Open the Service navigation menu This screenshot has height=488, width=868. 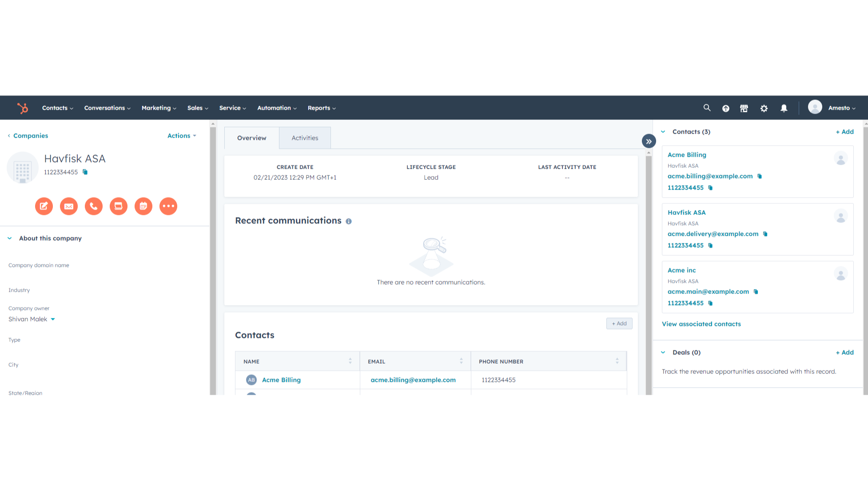[x=233, y=108]
